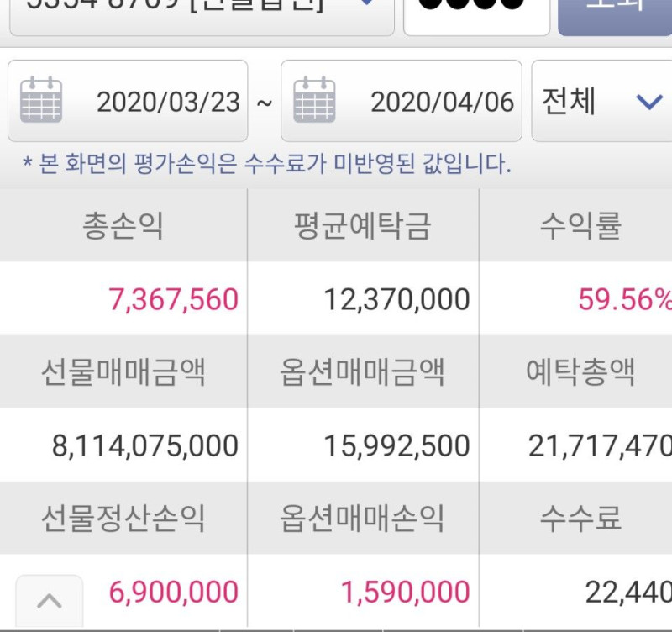The height and width of the screenshot is (632, 672).
Task: Open the account number dropdown at top
Action: click(x=202, y=13)
